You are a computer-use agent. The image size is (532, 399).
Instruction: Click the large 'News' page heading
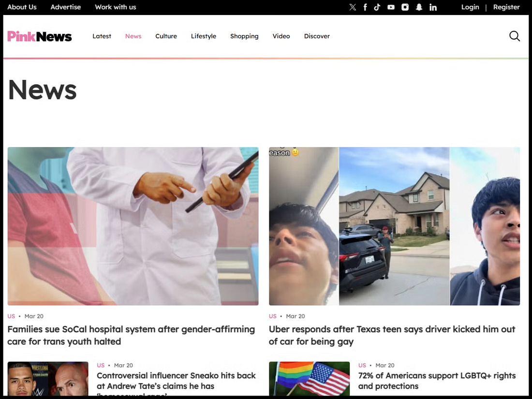click(43, 90)
